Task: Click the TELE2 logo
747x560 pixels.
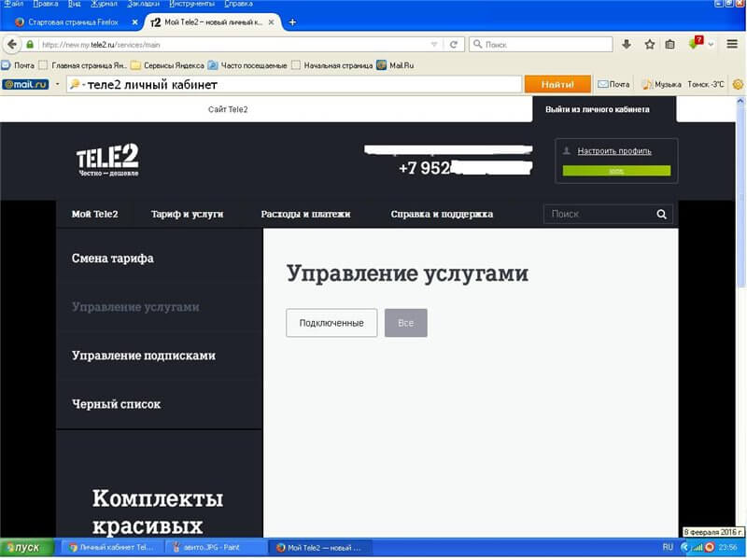Action: point(107,160)
